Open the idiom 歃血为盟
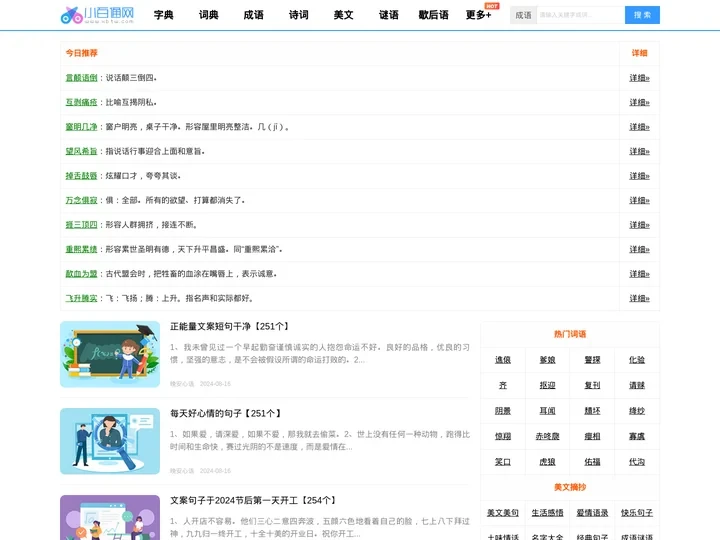The width and height of the screenshot is (720, 540). point(81,274)
